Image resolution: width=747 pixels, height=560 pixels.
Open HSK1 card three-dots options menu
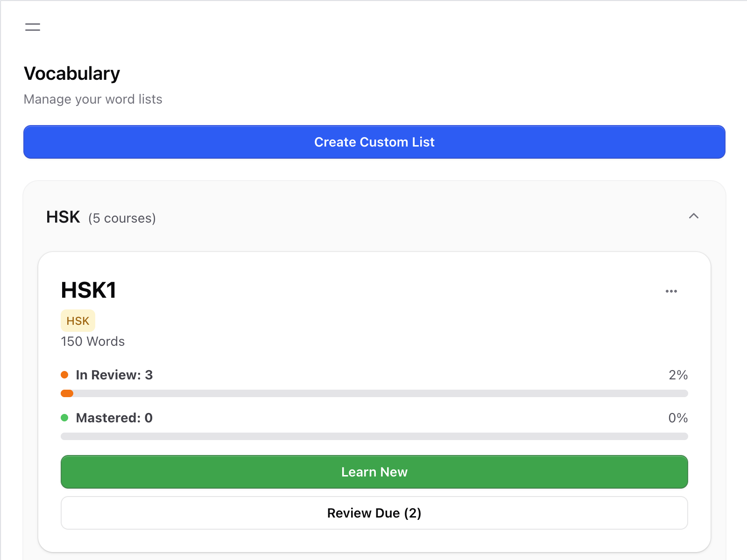671,291
